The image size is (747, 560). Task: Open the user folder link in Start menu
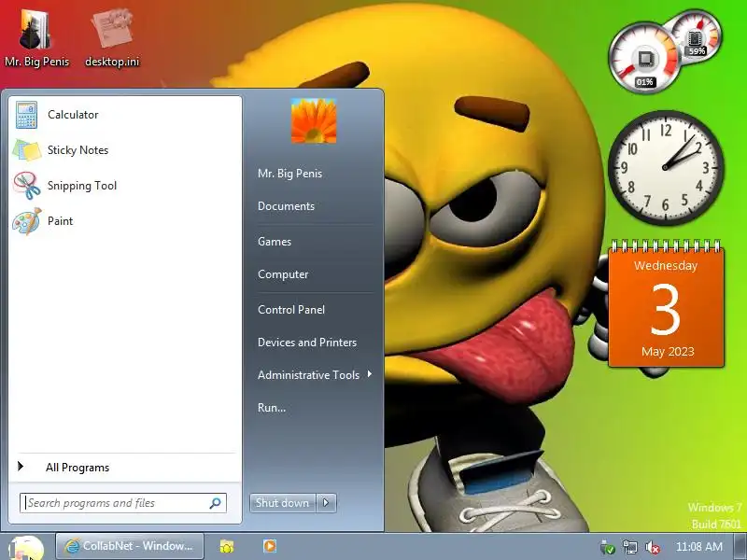(289, 174)
